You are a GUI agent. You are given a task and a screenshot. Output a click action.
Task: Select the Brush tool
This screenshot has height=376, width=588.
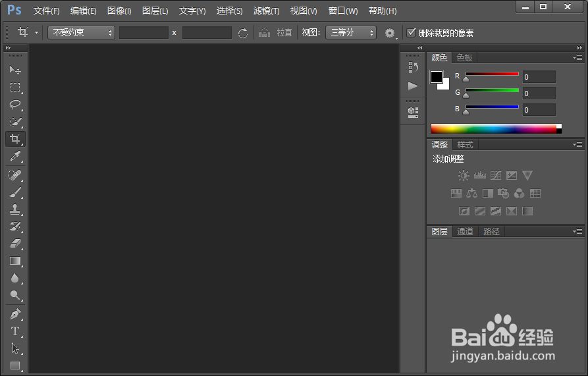click(x=15, y=192)
